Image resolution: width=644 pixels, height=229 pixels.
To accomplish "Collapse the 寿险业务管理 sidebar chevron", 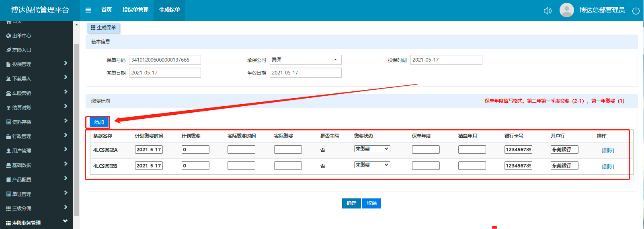I will tap(65, 221).
